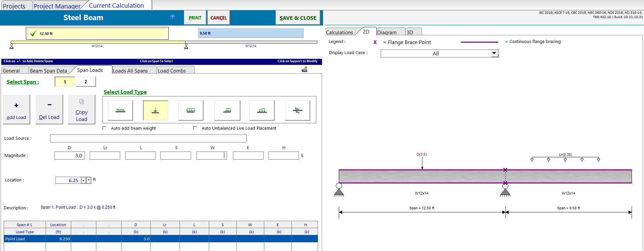This screenshot has width=644, height=251.
Task: Click the L magnitude input field
Action: click(x=140, y=156)
